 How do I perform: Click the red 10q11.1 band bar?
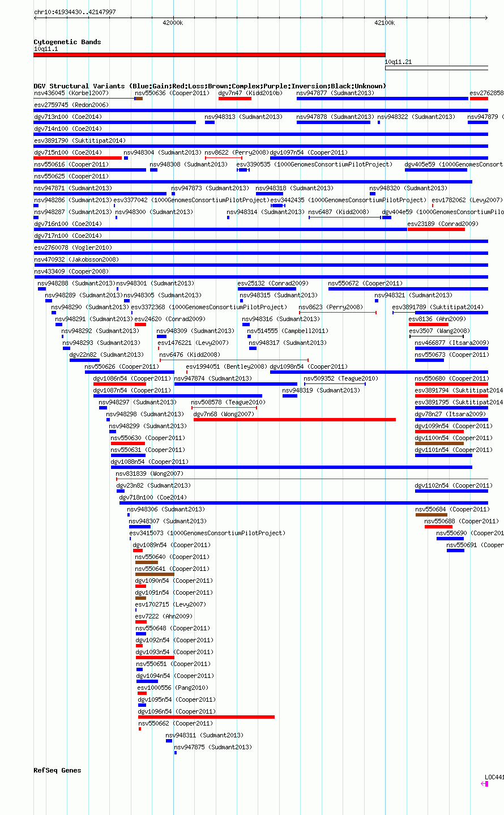click(210, 55)
